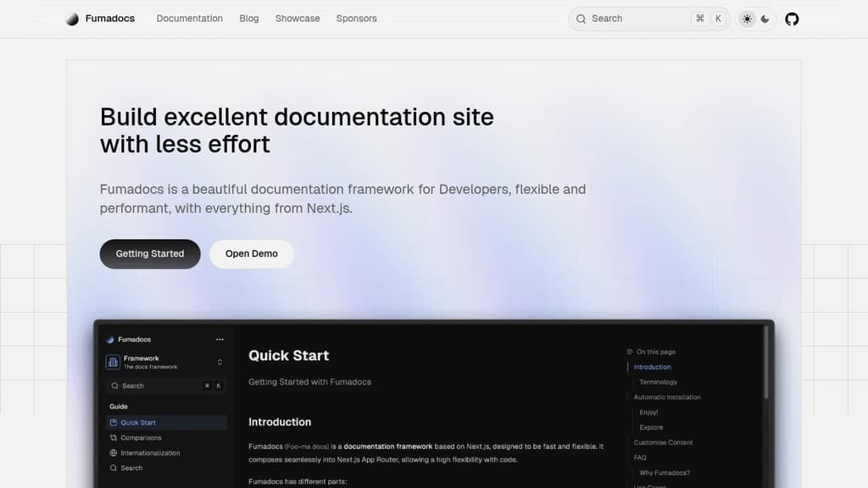The height and width of the screenshot is (488, 868).
Task: Click the Quick Start document icon
Action: click(115, 422)
